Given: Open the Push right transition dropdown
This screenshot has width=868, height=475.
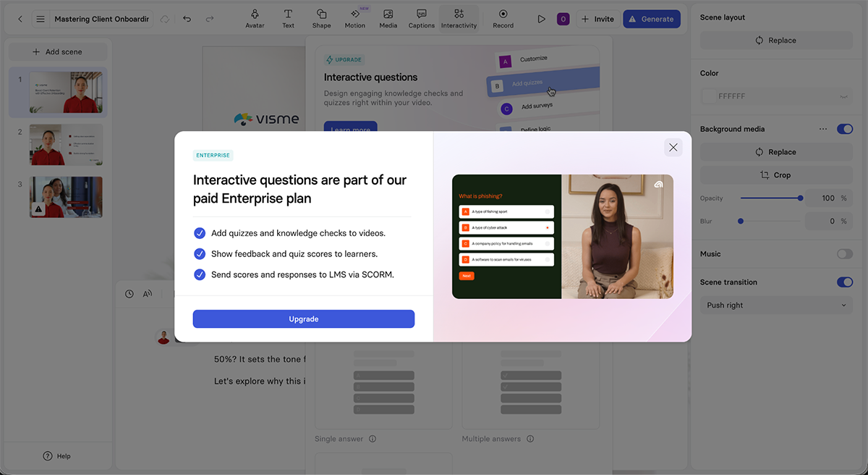Looking at the screenshot, I should pos(776,306).
